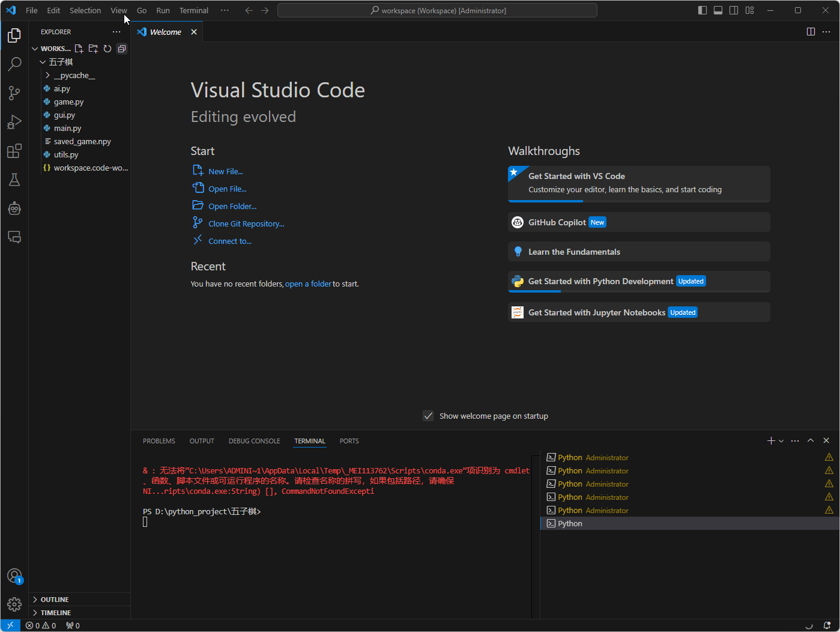This screenshot has height=632, width=840.
Task: Open the Terminal menu
Action: coord(194,10)
